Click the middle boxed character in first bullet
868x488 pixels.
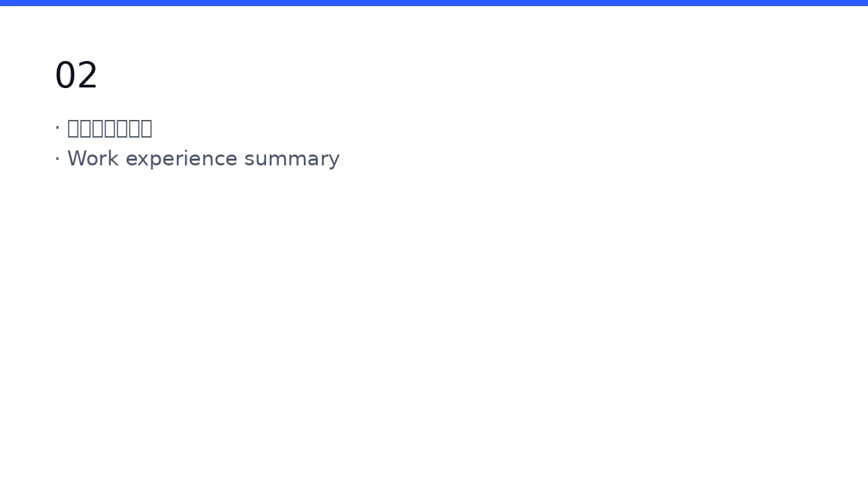(x=110, y=128)
